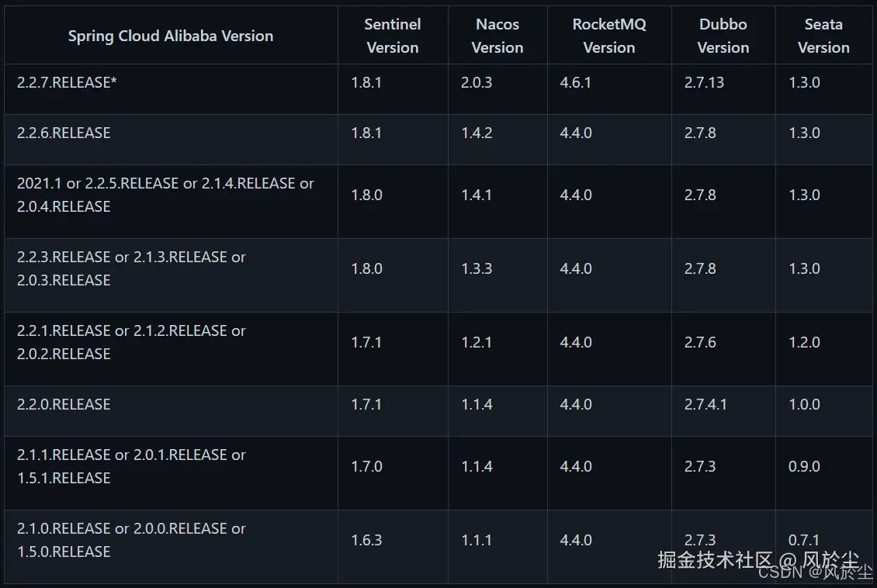Click Nacos version 1.3.3 cell
The image size is (877, 588).
(477, 268)
